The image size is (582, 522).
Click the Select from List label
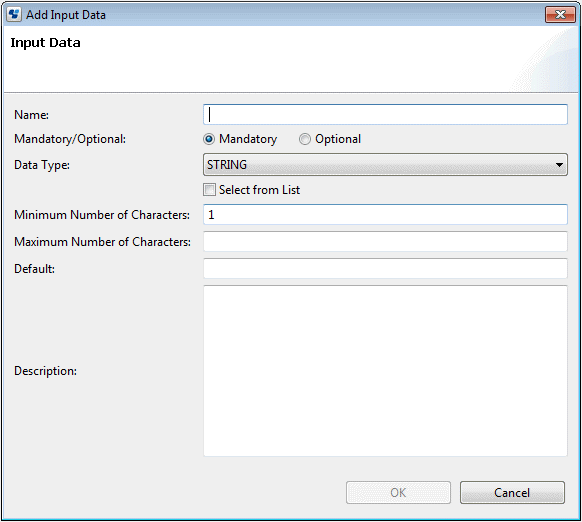coord(259,190)
